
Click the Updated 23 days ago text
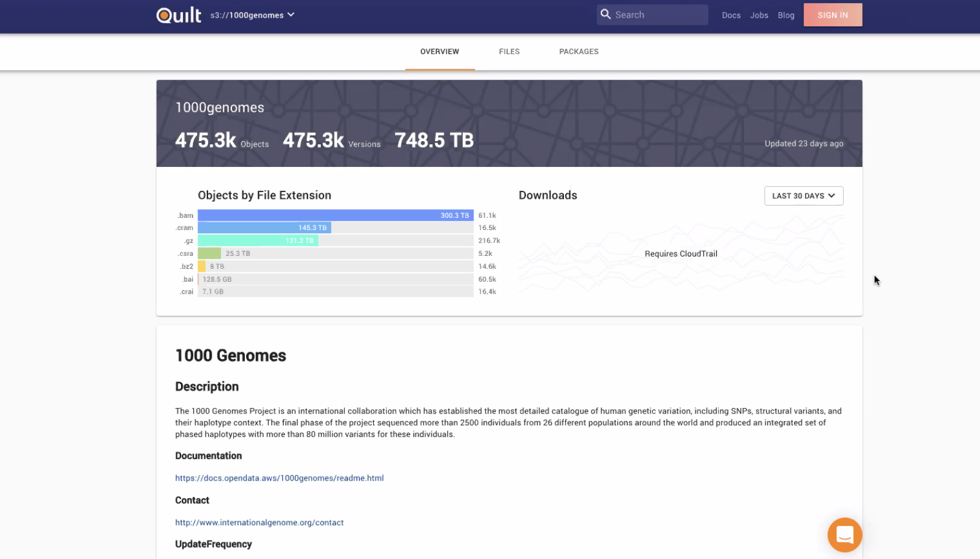[804, 144]
